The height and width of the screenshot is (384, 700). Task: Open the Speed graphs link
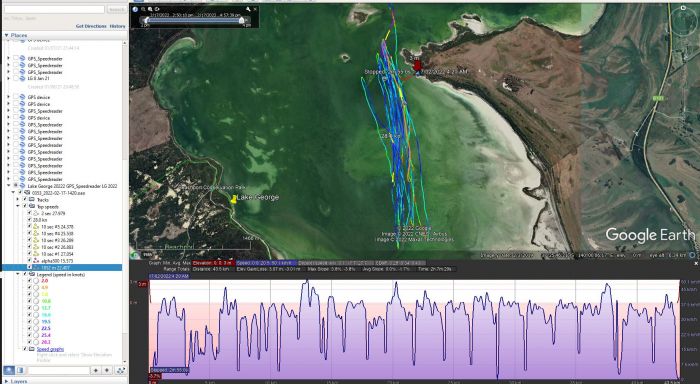pos(50,349)
